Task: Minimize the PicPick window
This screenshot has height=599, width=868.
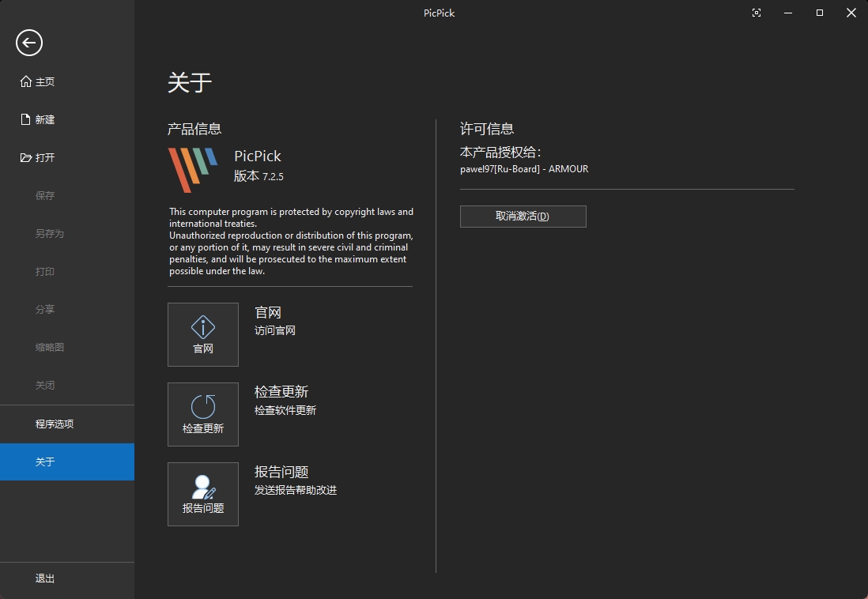Action: 788,13
